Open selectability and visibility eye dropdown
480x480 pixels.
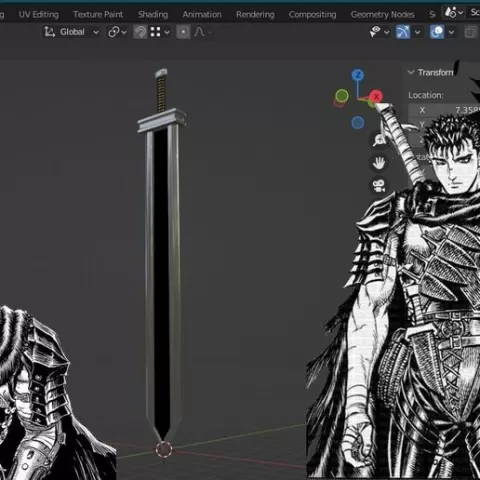pos(379,32)
